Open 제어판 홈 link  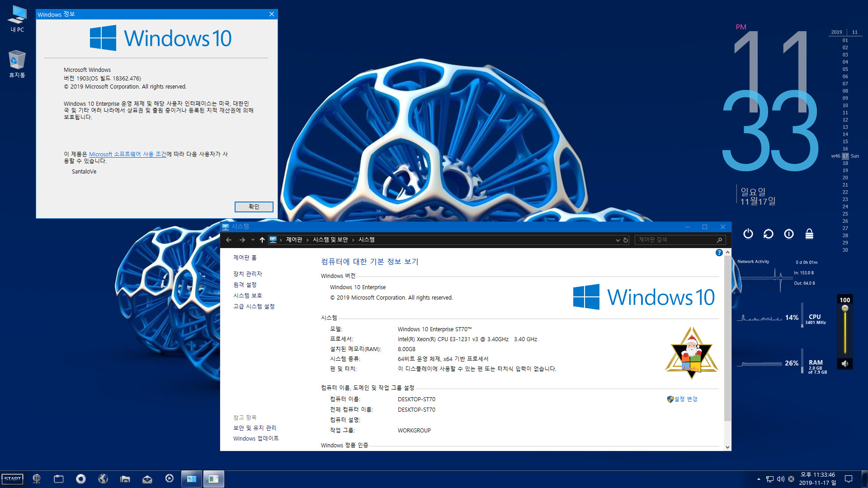(x=245, y=258)
